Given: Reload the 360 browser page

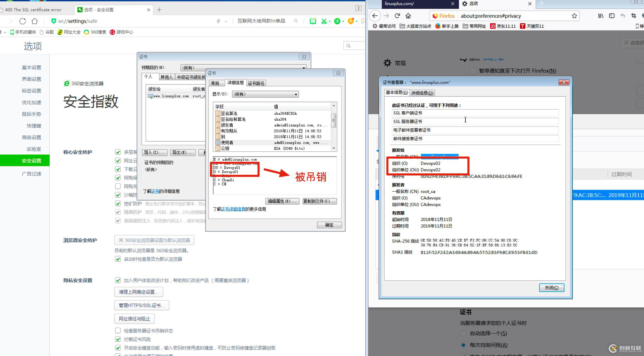Looking at the screenshot, I should [x=22, y=21].
